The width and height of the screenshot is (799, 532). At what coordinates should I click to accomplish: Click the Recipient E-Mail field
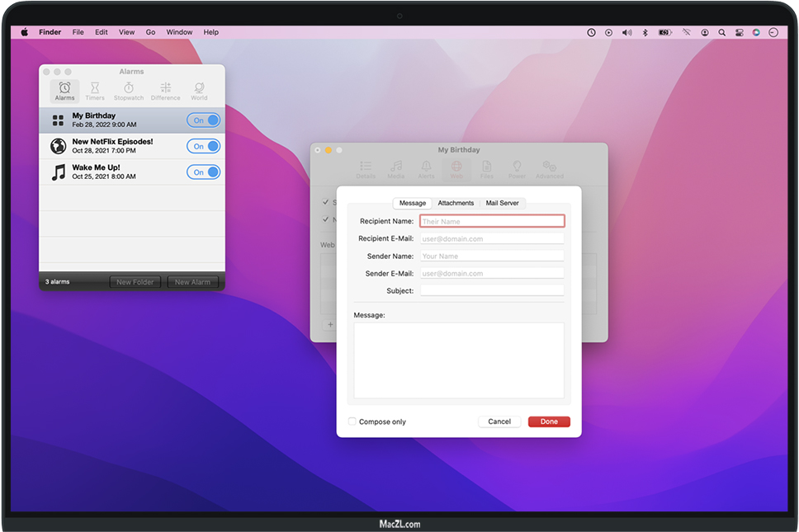coord(492,238)
